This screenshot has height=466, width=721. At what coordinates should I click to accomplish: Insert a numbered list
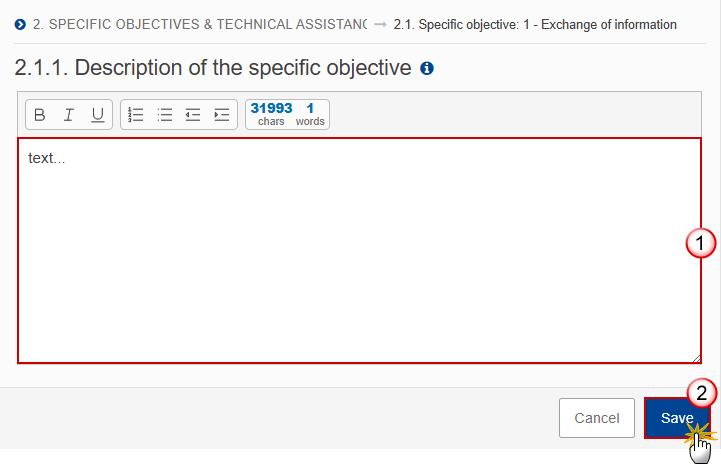(136, 115)
